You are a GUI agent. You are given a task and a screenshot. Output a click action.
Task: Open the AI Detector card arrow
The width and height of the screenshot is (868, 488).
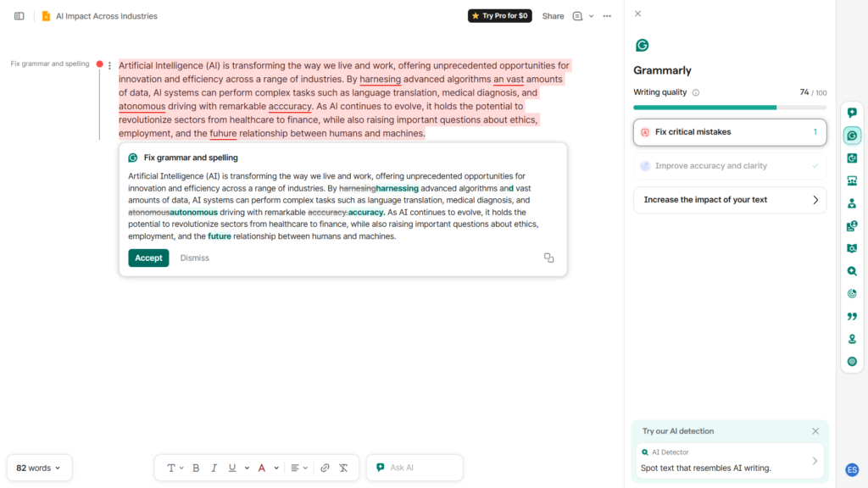pyautogui.click(x=815, y=461)
